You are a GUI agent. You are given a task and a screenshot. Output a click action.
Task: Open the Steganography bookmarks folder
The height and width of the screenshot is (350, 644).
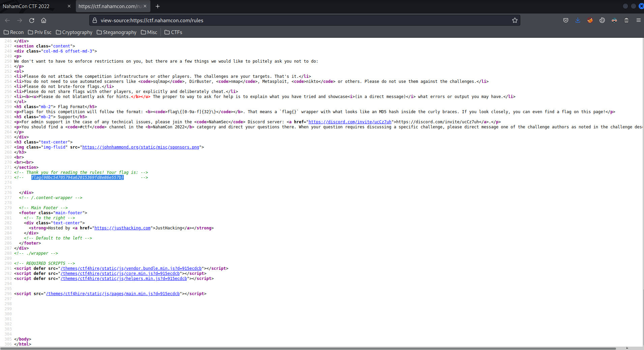(117, 32)
